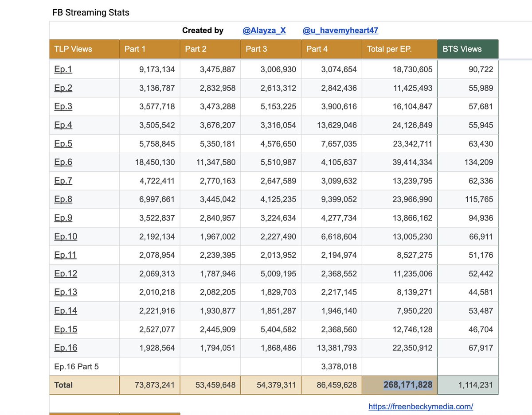The image size is (532, 415).
Task: Select Ep.14 total 7,950,220
Action: point(400,311)
